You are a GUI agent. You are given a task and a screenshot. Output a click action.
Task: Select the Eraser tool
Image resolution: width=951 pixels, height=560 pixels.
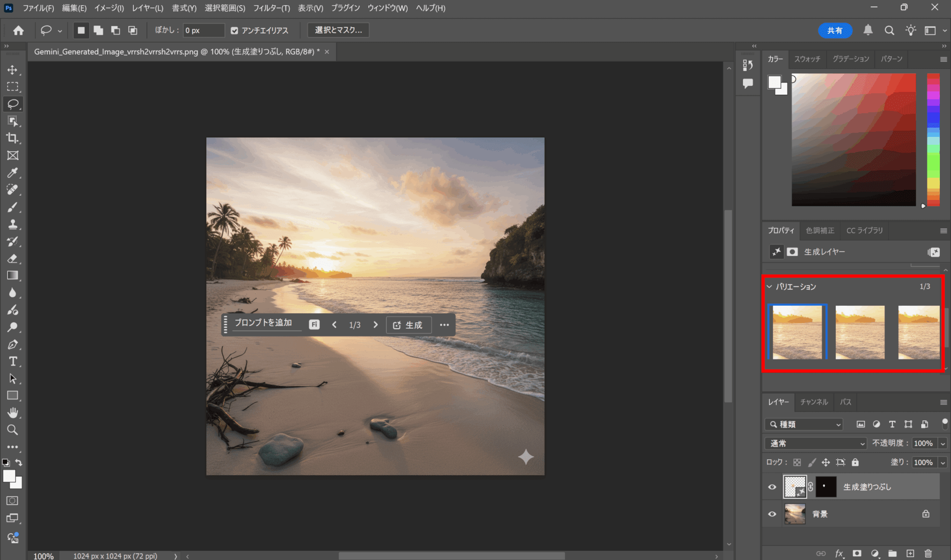point(13,258)
